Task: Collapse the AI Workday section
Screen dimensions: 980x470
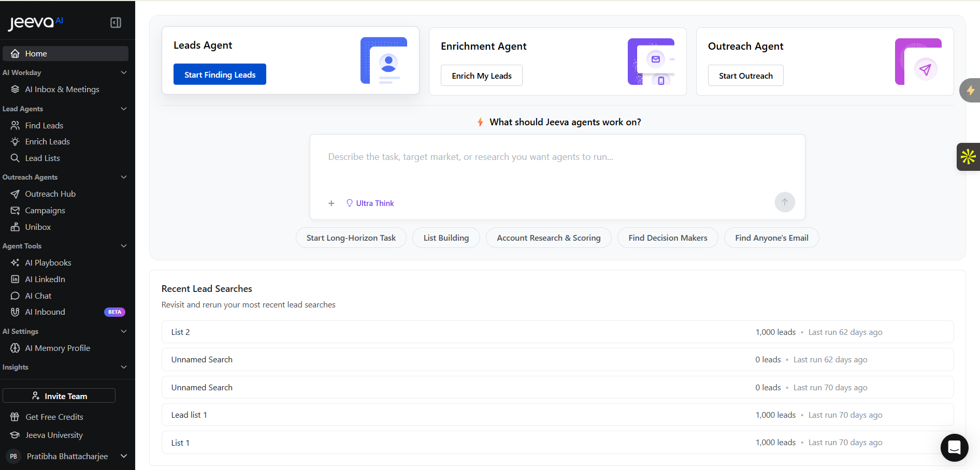Action: [x=124, y=72]
